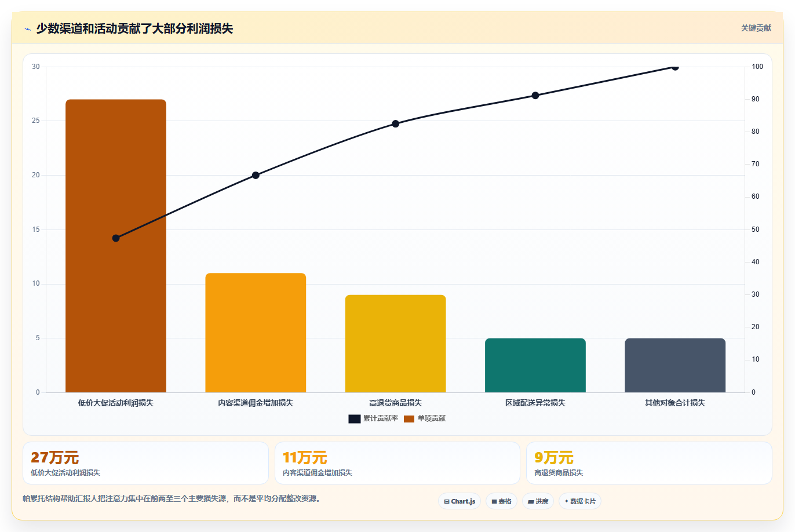Image resolution: width=795 pixels, height=532 pixels.
Task: Click the right axis value 100
Action: click(757, 67)
